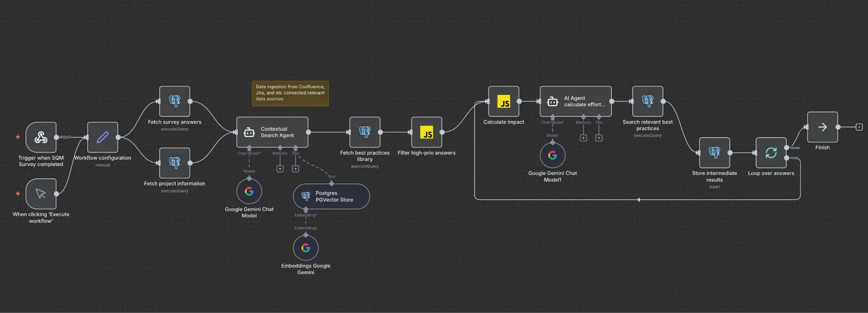868x313 pixels.
Task: Select the Search relevant best practices node
Action: click(x=648, y=101)
